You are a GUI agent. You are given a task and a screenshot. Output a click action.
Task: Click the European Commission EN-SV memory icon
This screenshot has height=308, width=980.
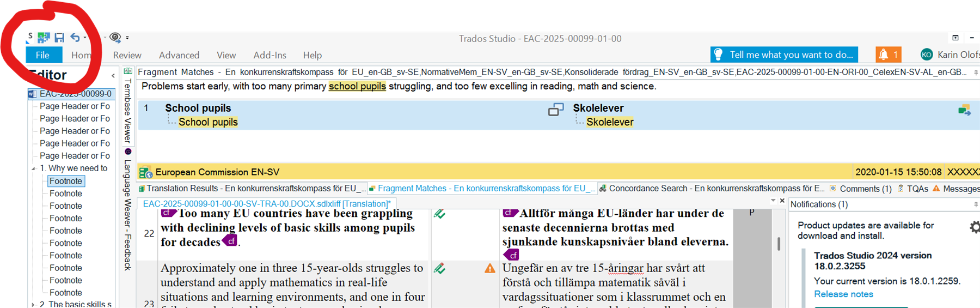145,172
